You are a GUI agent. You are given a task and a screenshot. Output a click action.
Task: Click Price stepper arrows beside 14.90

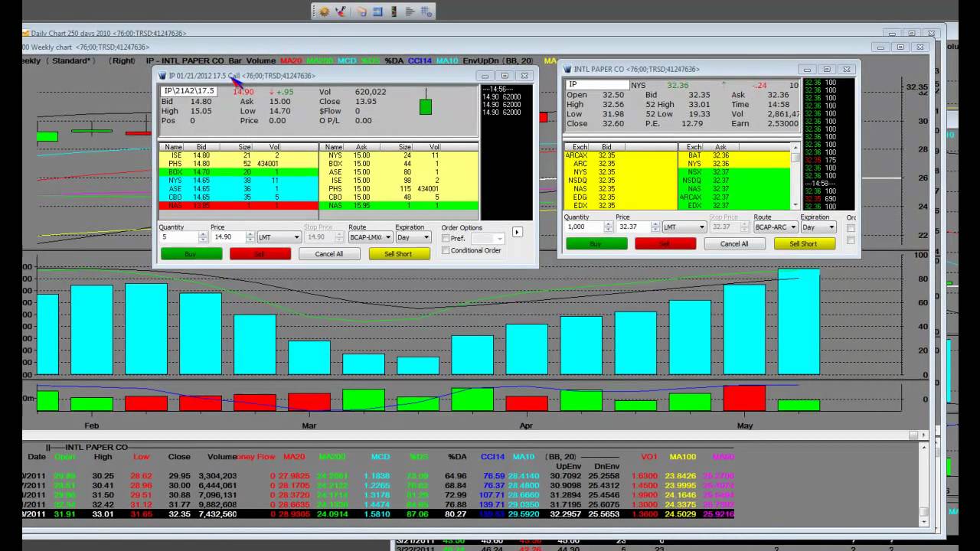250,237
